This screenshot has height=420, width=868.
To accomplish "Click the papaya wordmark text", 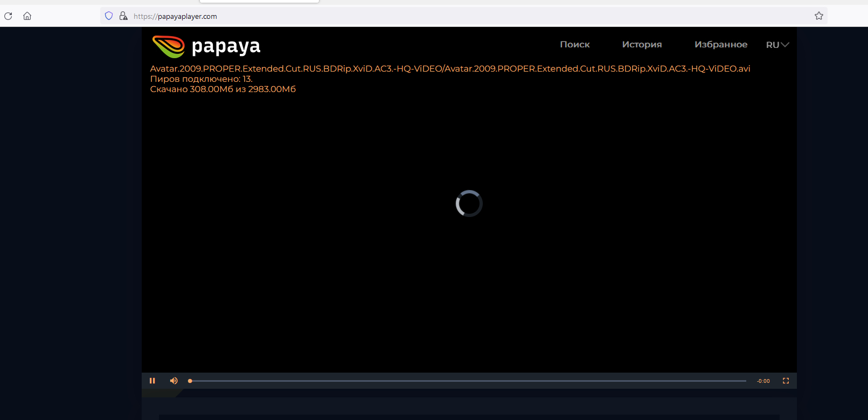I will point(226,47).
